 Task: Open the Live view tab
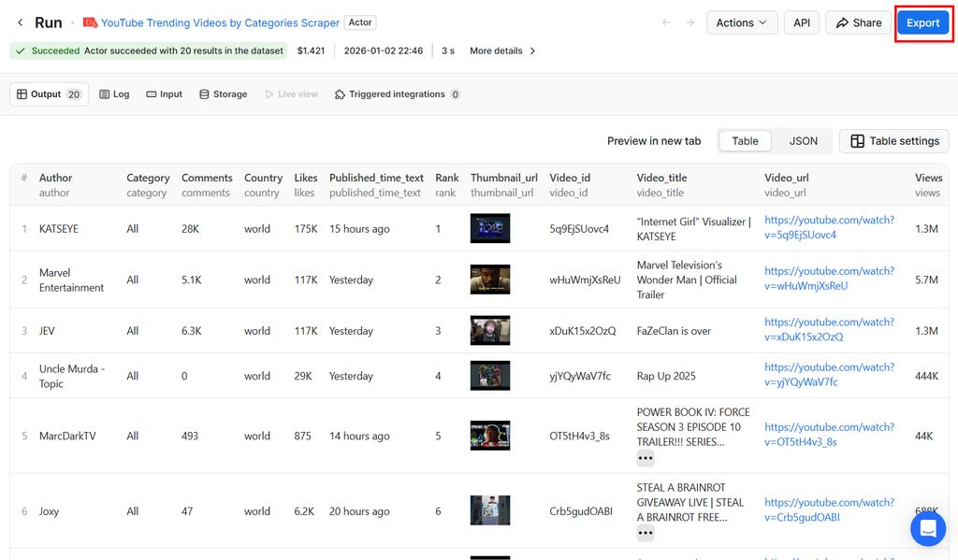292,94
